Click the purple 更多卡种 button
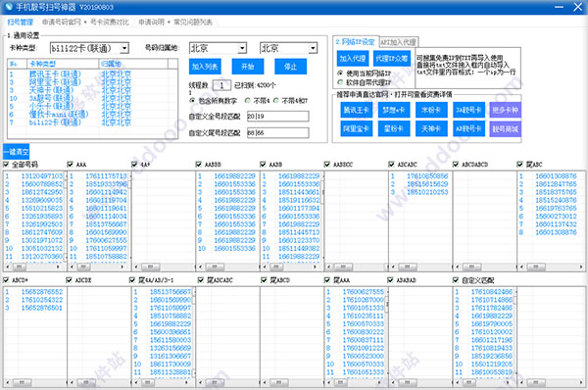Viewport: 588px width, 390px height. (505, 110)
